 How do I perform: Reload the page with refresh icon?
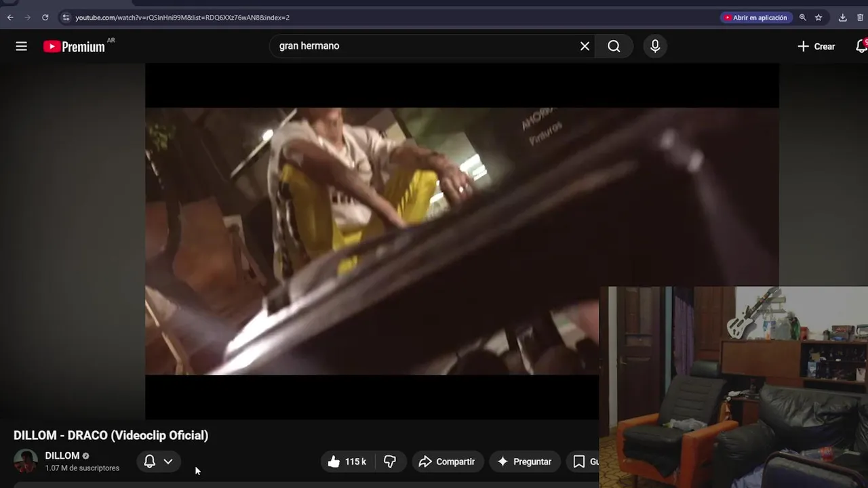(45, 18)
